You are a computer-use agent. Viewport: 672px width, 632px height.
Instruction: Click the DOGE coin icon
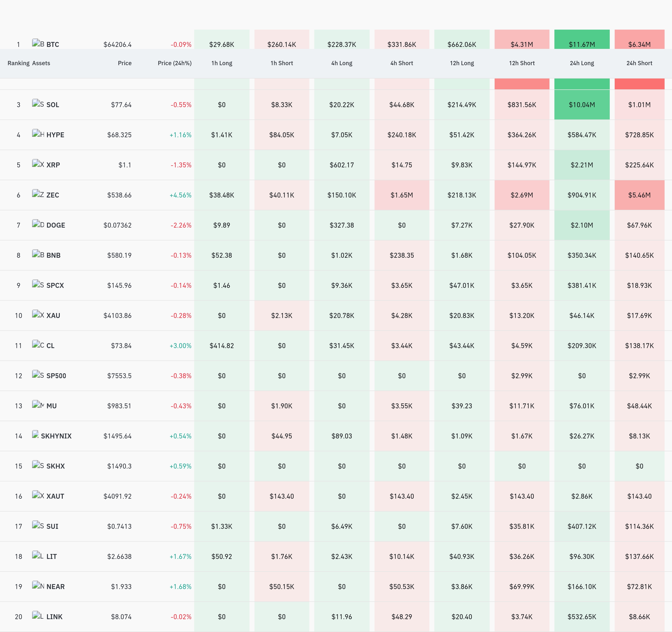point(38,224)
